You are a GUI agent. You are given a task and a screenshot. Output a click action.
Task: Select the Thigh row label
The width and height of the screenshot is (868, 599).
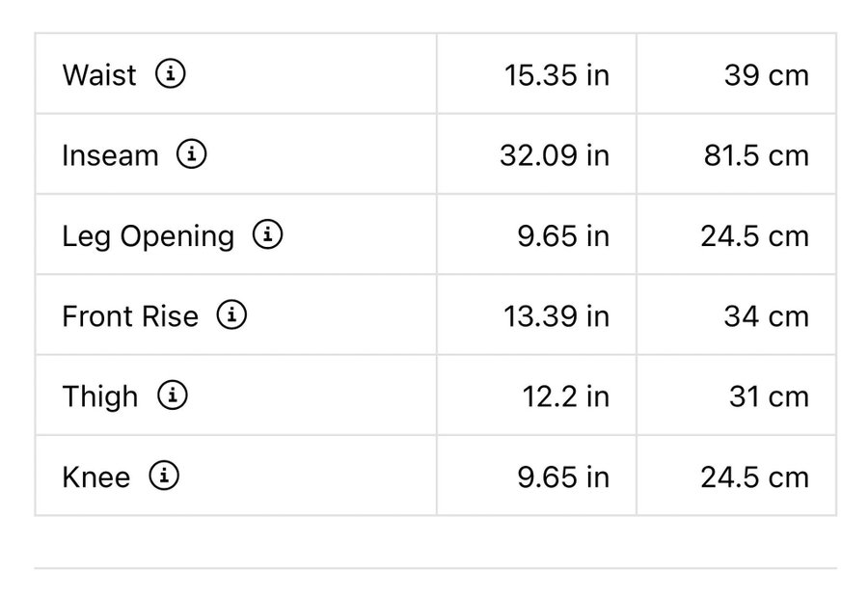[x=100, y=396]
